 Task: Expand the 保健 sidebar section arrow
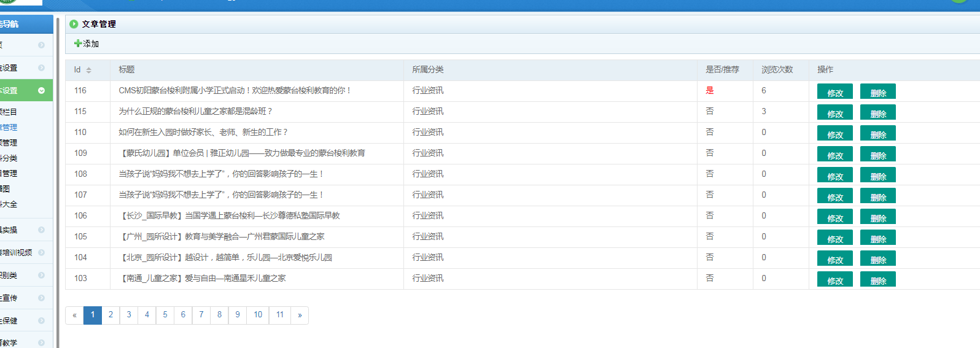click(x=41, y=320)
